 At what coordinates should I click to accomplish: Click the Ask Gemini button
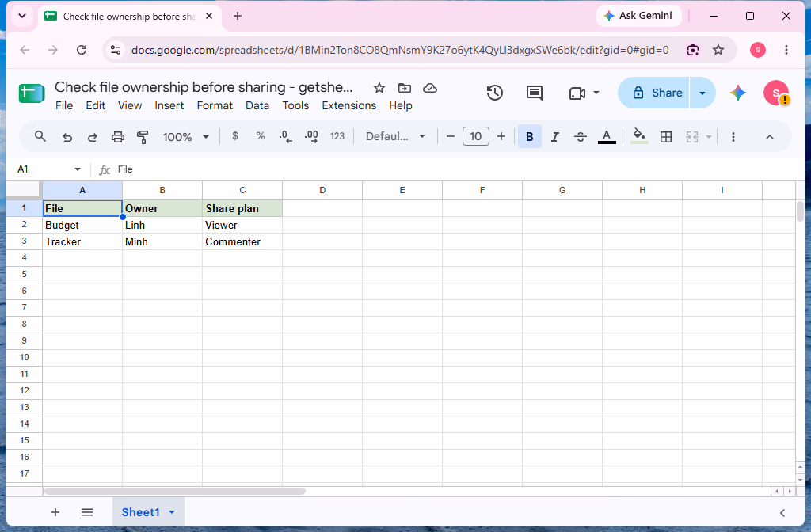[x=639, y=16]
